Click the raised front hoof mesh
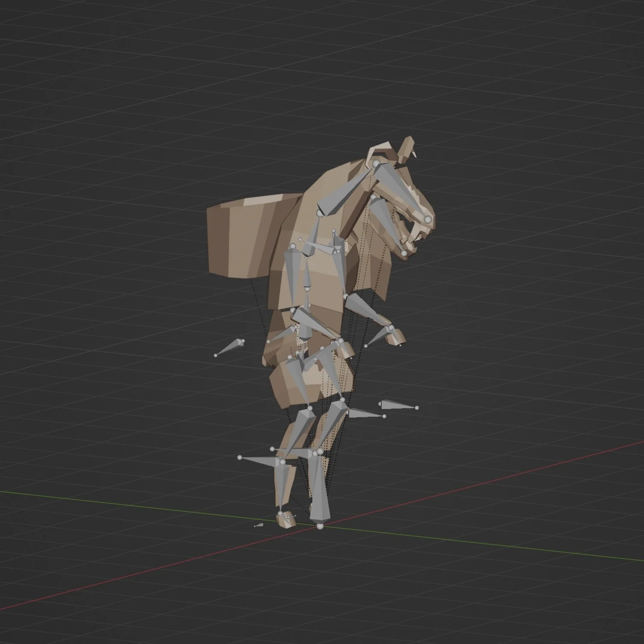The height and width of the screenshot is (644, 644). pos(395,338)
